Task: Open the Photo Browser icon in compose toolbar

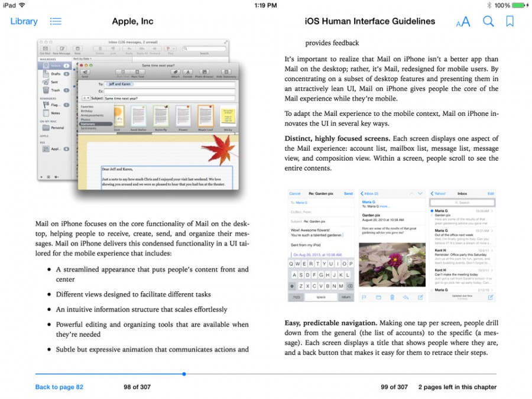Action: (205, 72)
